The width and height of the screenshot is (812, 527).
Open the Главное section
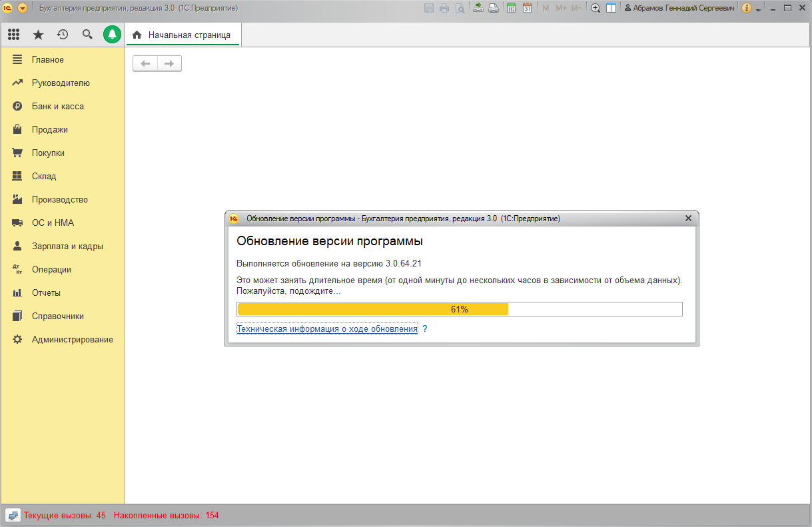pyautogui.click(x=63, y=60)
